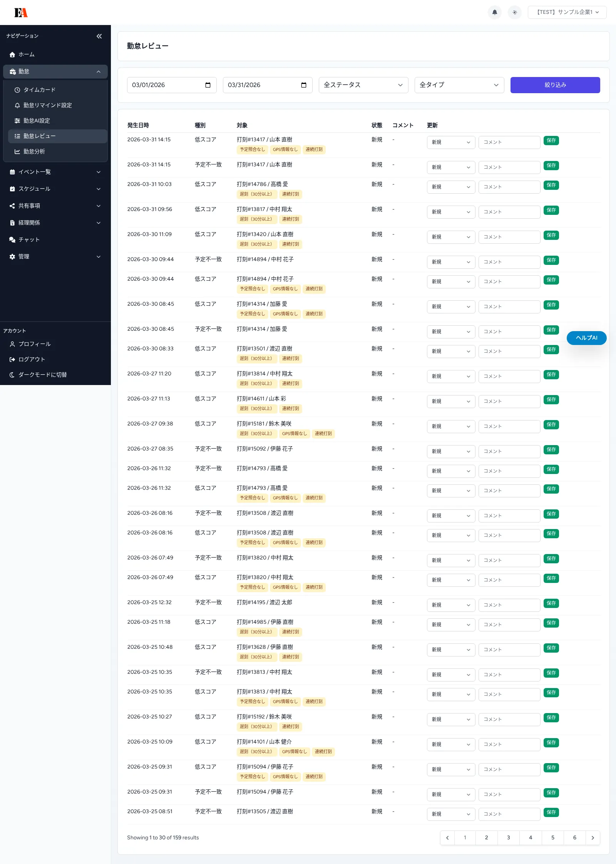
Task: Click the 絞り込み filter button
Action: (555, 85)
